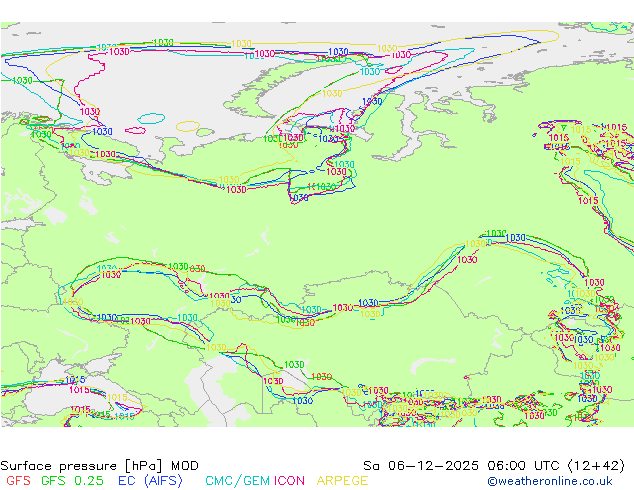Click the red GFS legend label
Screen dimensions: 634x490
click(16, 481)
